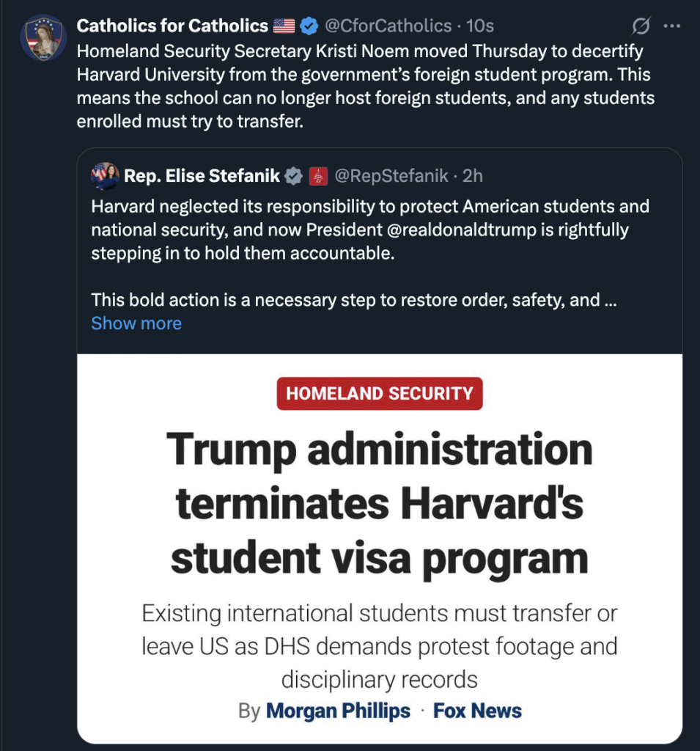
Task: Open Rep. Elise Stefanik's avatar
Action: tap(105, 176)
